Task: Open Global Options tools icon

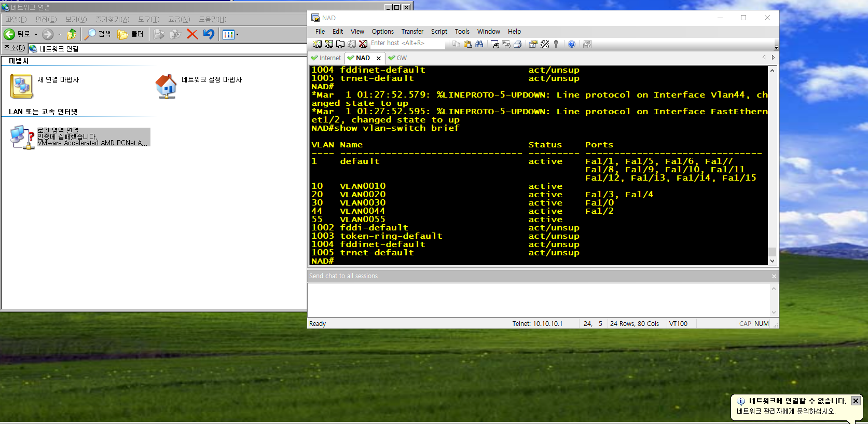Action: [x=544, y=44]
